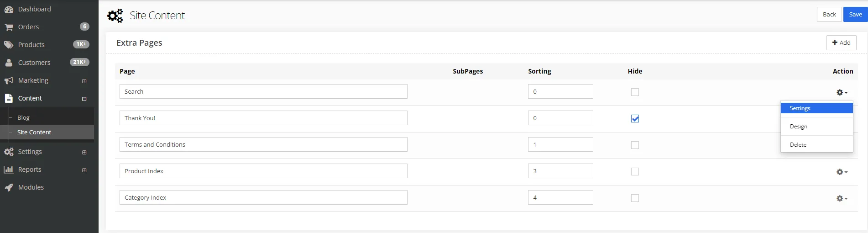The height and width of the screenshot is (233, 868).
Task: Enable Hide checkbox for Search page
Action: point(635,92)
